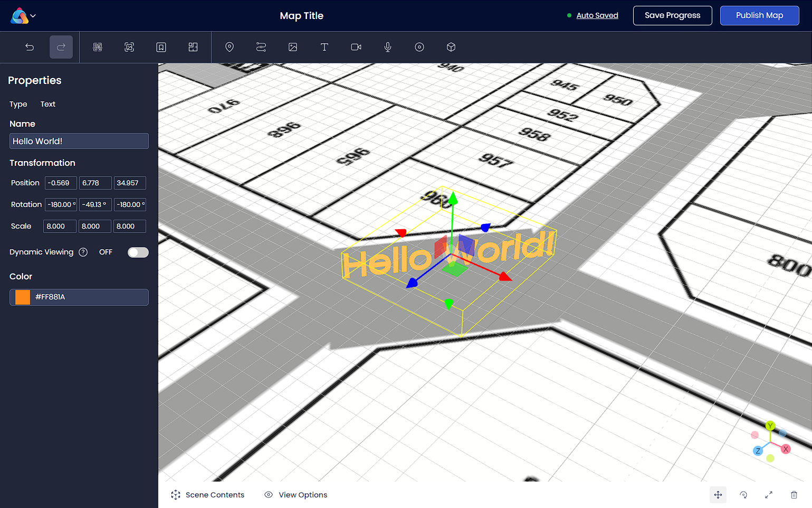Image resolution: width=812 pixels, height=508 pixels.
Task: Click the Name field containing Hello World!
Action: 79,141
